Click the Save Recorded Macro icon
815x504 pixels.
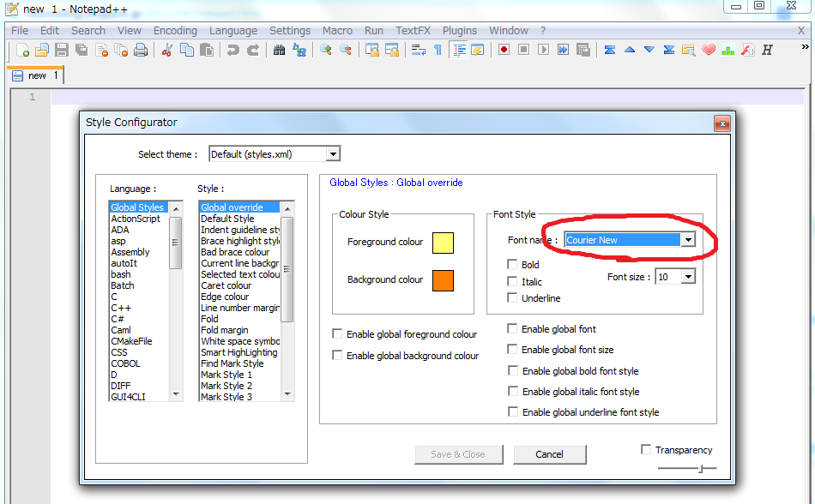(583, 50)
